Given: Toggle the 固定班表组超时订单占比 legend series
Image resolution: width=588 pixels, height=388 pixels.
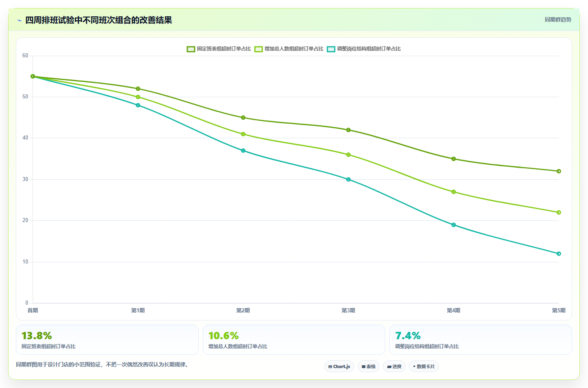Looking at the screenshot, I should (x=219, y=49).
